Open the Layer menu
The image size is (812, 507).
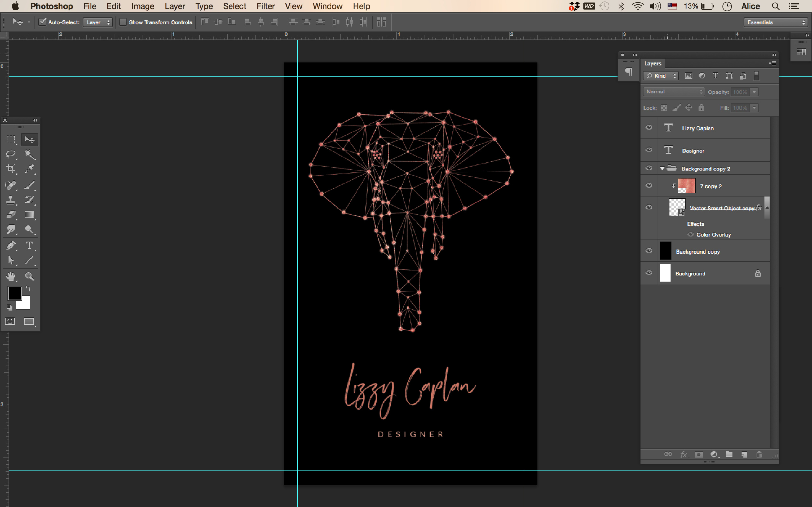[174, 6]
